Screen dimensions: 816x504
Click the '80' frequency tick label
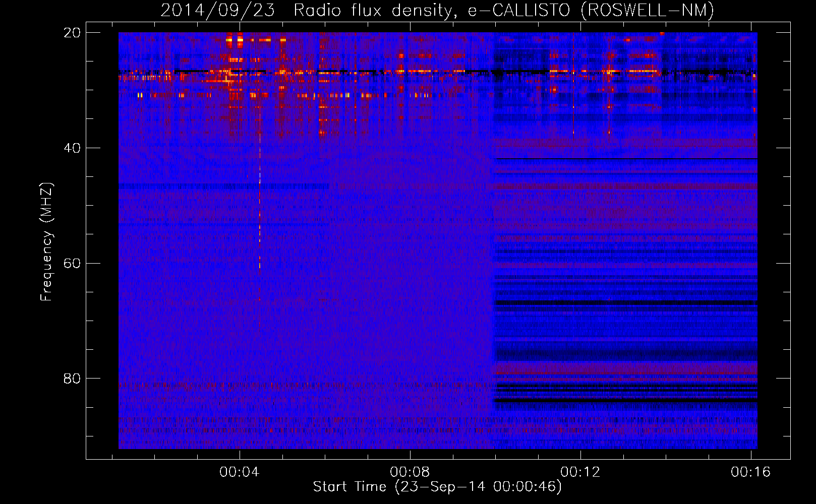[x=72, y=379]
